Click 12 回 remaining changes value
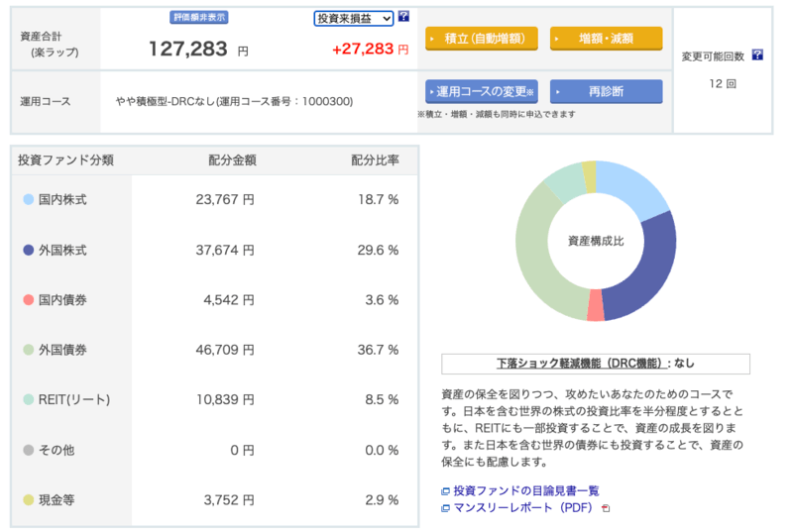The width and height of the screenshot is (793, 532). click(723, 84)
